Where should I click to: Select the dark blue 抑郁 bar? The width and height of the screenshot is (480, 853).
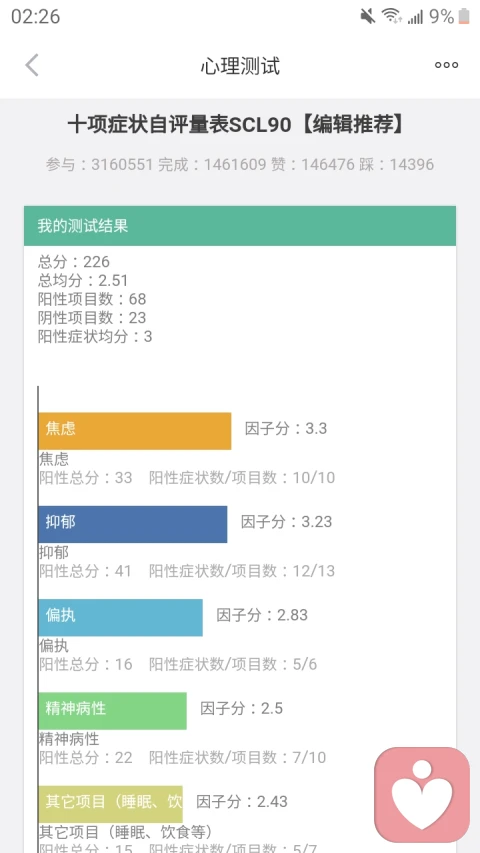click(133, 524)
